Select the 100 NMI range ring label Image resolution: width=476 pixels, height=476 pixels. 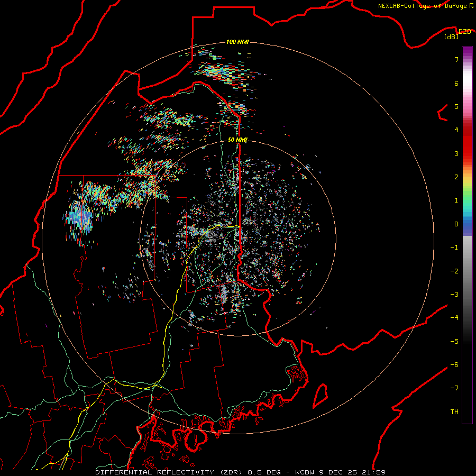[237, 42]
